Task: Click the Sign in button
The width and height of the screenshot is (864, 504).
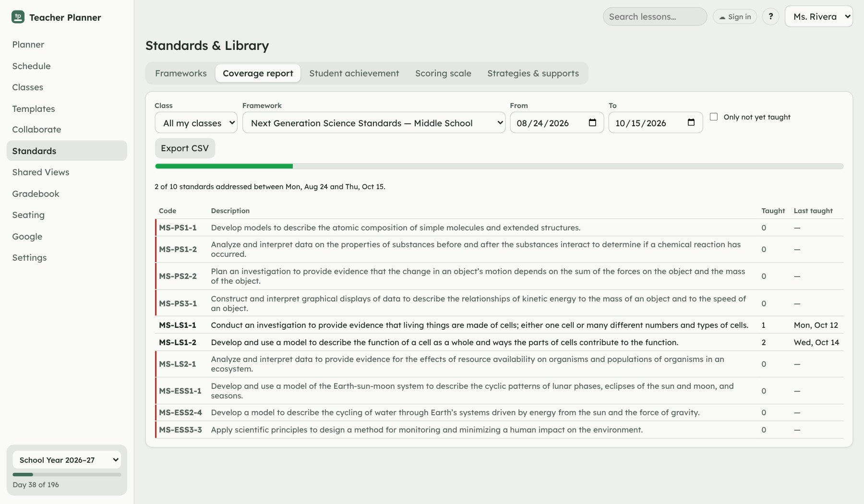Action: 735,17
